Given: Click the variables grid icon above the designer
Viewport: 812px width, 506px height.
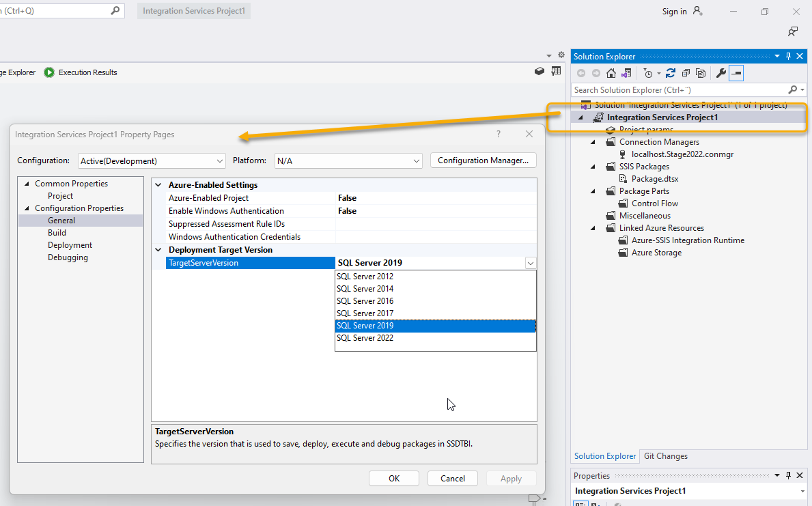Looking at the screenshot, I should [556, 72].
